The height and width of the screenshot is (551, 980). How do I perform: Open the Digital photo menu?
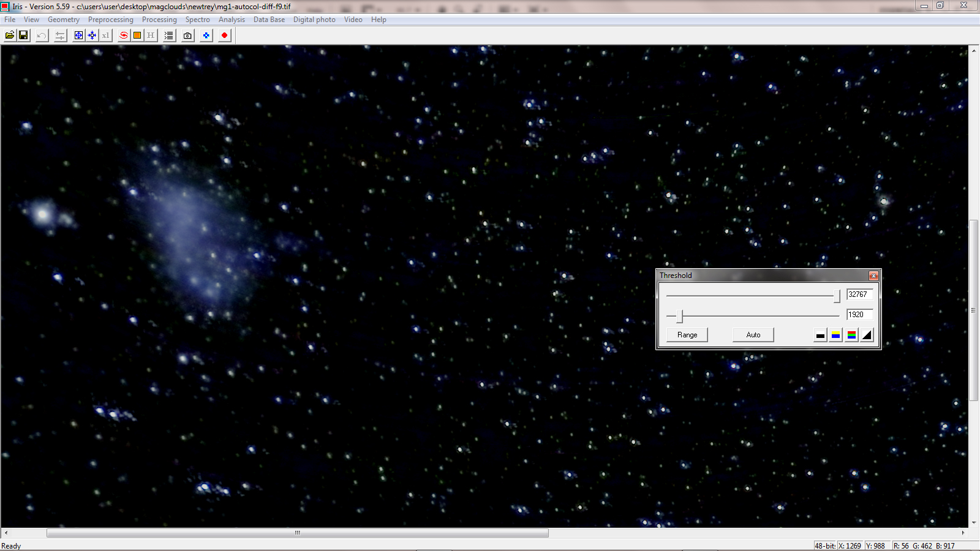point(314,20)
